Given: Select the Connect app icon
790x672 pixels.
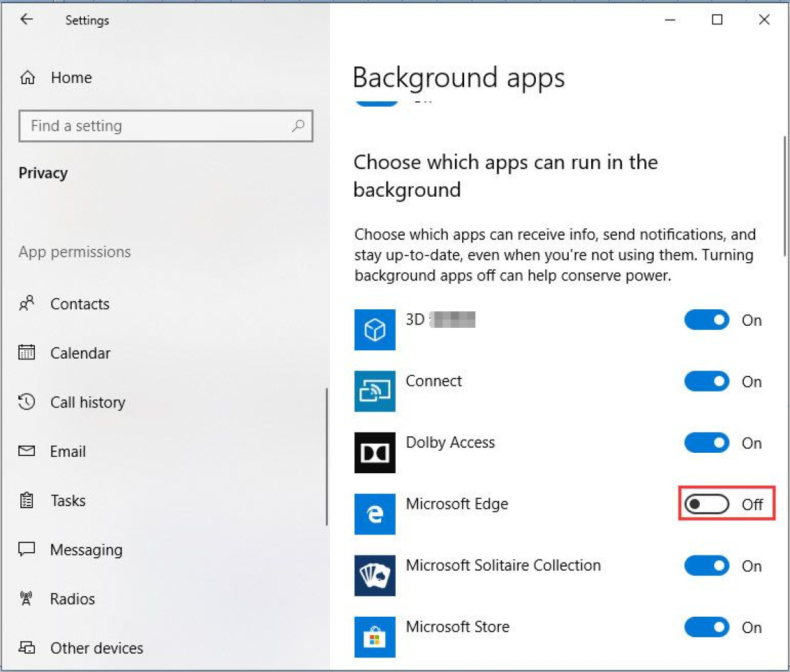Looking at the screenshot, I should click(x=375, y=391).
